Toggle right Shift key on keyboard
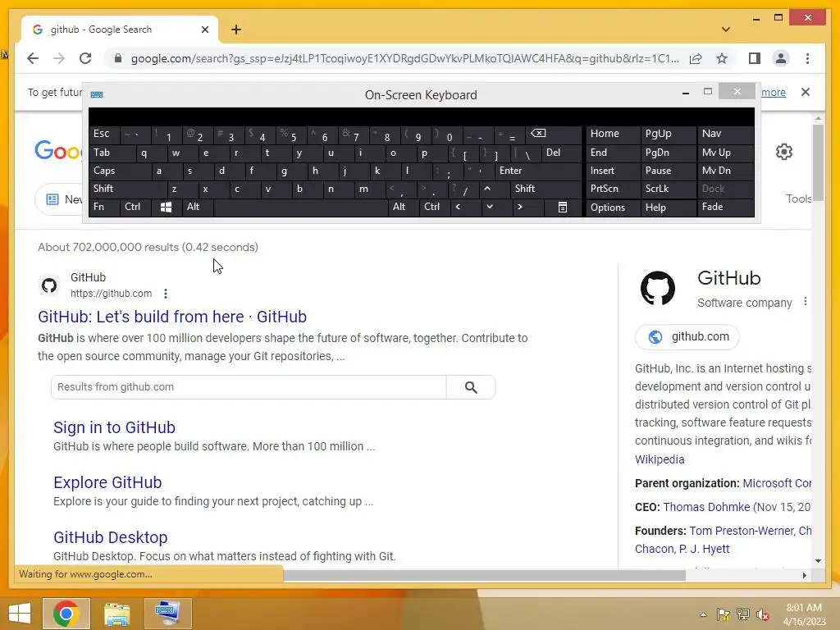This screenshot has width=840, height=630. click(546, 189)
